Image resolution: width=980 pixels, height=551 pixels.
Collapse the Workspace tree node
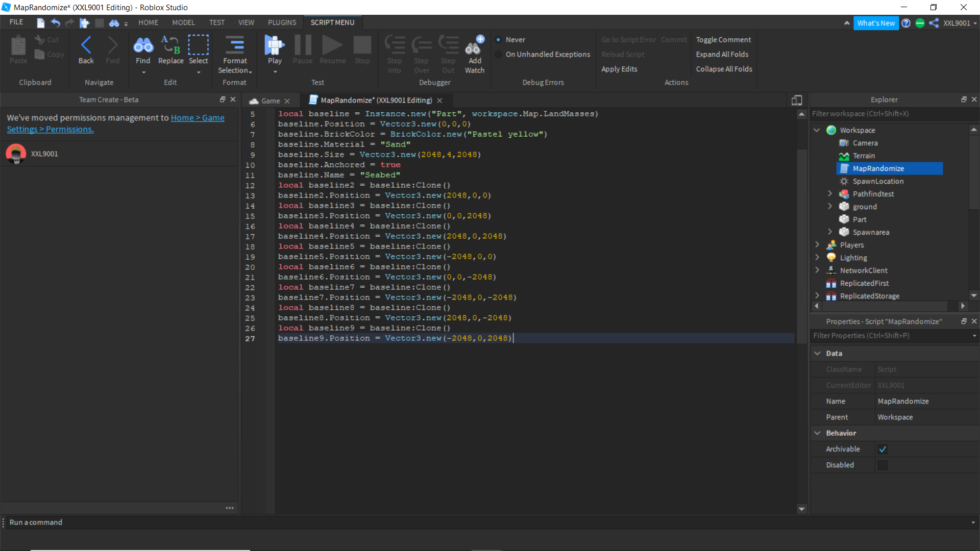point(817,130)
